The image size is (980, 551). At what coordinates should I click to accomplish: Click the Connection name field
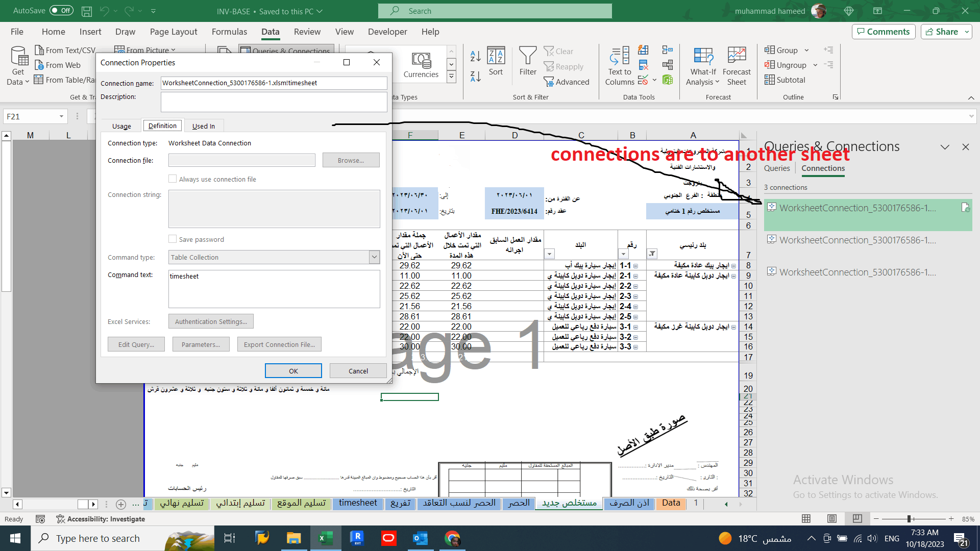pyautogui.click(x=274, y=83)
